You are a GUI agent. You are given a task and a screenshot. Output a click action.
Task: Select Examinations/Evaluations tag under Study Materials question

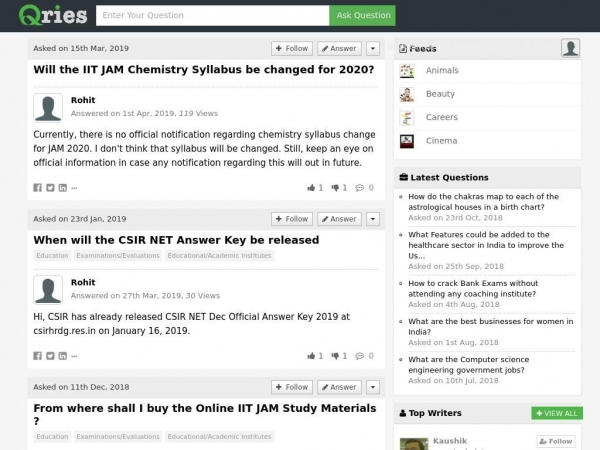(x=118, y=437)
